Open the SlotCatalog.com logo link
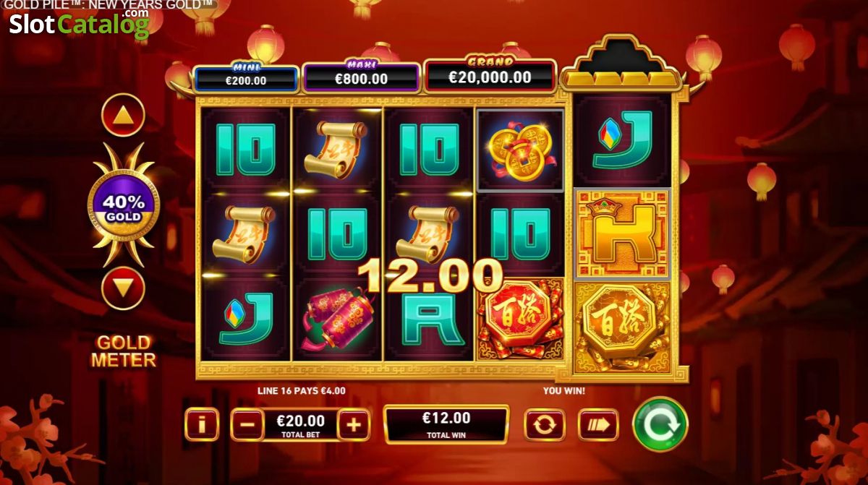868x485 pixels. coord(78,24)
